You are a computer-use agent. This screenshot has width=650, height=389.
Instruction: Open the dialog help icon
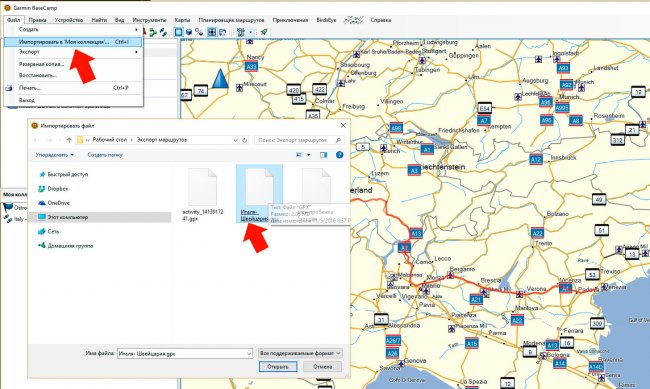click(x=340, y=155)
